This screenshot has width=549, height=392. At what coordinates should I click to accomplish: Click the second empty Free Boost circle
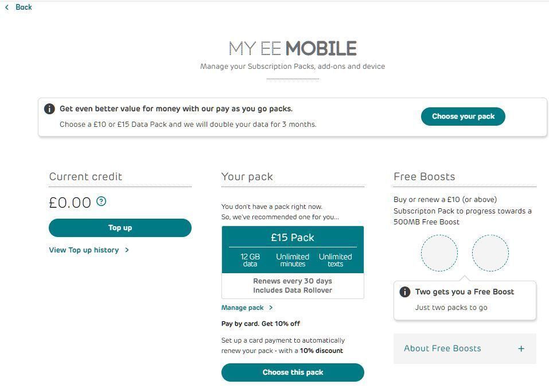tap(490, 253)
